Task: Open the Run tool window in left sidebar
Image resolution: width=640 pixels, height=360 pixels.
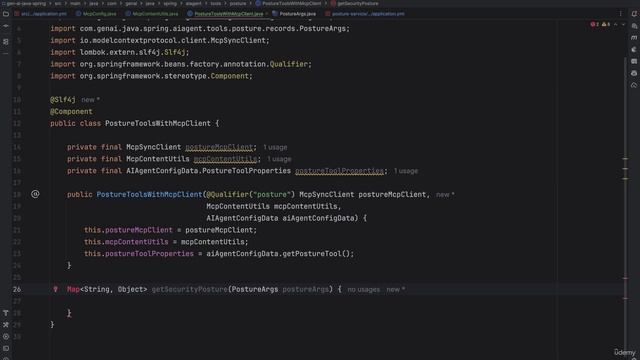Action: (x=6, y=337)
